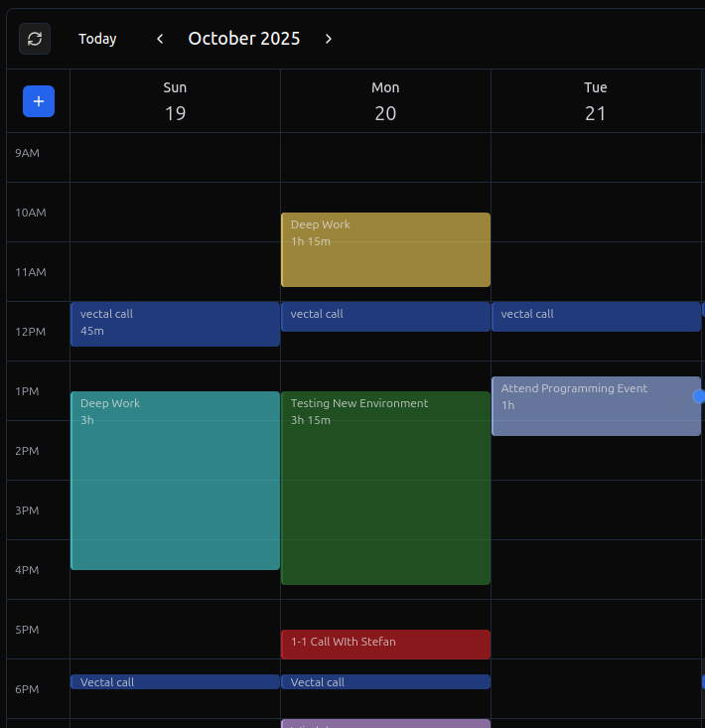Go to previous week with left chevron

(160, 39)
